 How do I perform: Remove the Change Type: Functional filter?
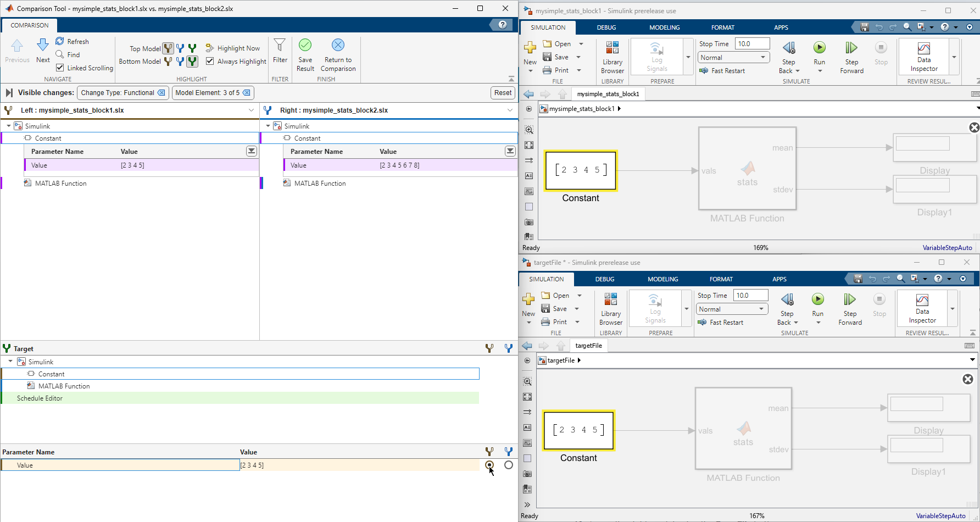162,92
